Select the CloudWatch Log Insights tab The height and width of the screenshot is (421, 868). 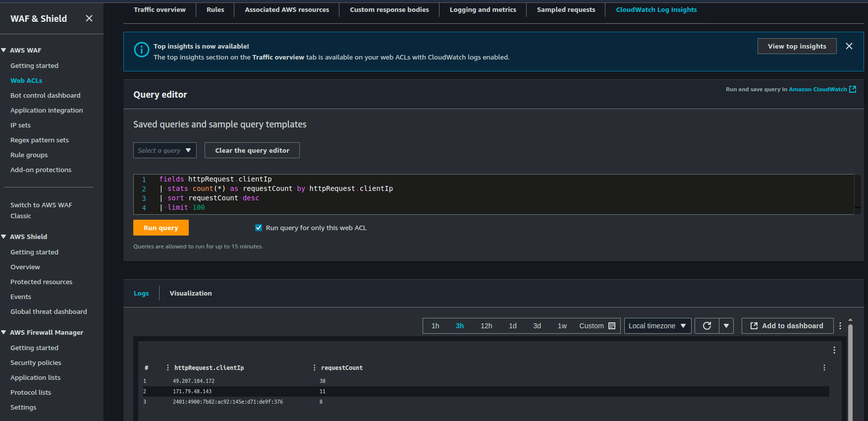[x=656, y=9]
